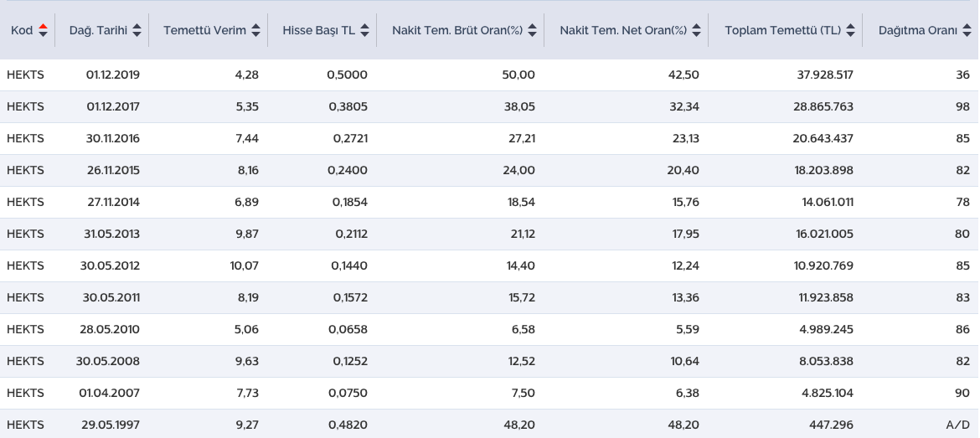Click Nakit Tem. Net Oran(%) header label

[x=623, y=30]
